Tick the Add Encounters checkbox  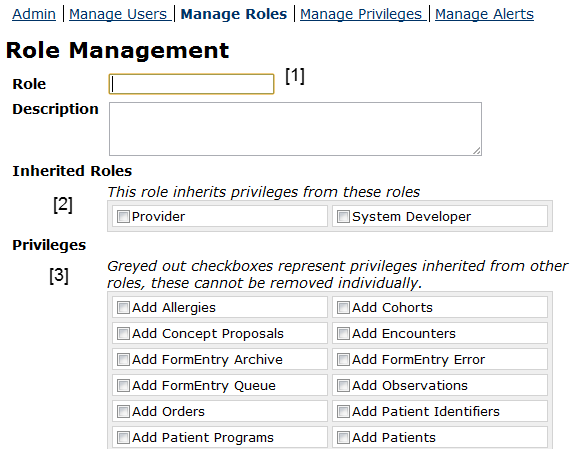[x=343, y=333]
